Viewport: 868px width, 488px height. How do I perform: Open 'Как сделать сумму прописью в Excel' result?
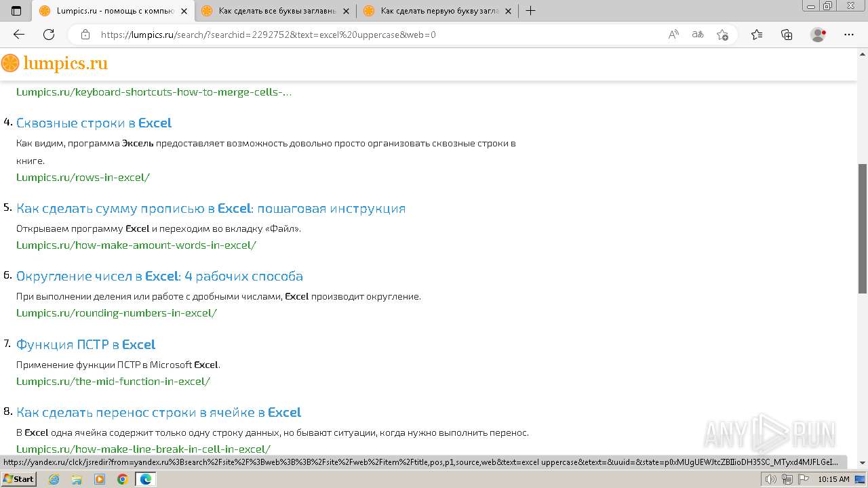[x=211, y=208]
